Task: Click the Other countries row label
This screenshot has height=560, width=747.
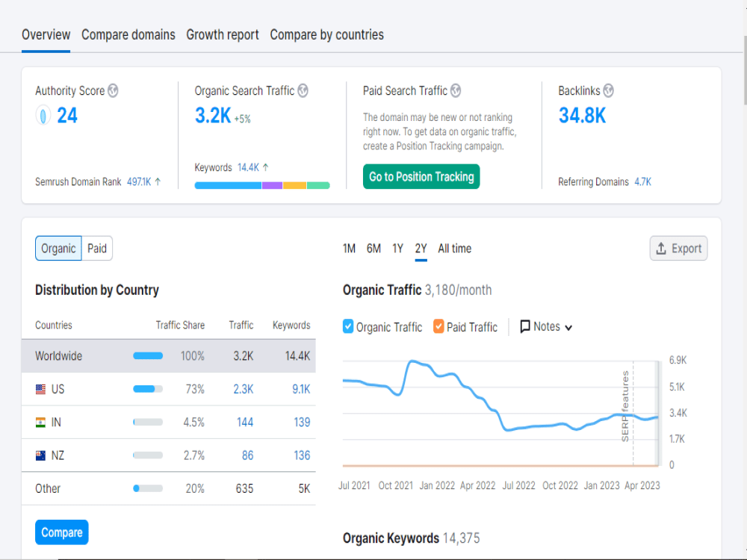Action: pyautogui.click(x=48, y=488)
